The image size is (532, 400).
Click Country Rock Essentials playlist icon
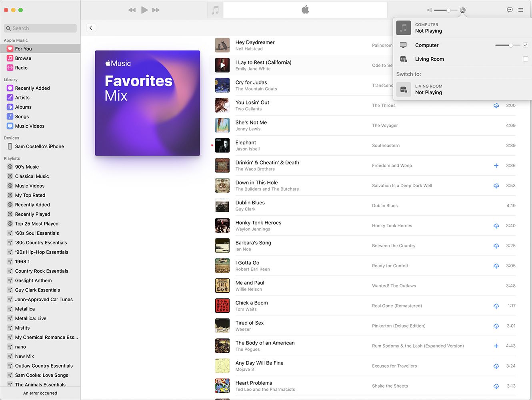coord(10,271)
